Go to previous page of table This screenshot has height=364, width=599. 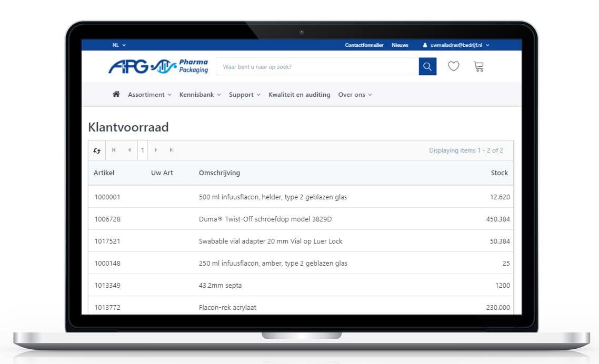tap(129, 150)
